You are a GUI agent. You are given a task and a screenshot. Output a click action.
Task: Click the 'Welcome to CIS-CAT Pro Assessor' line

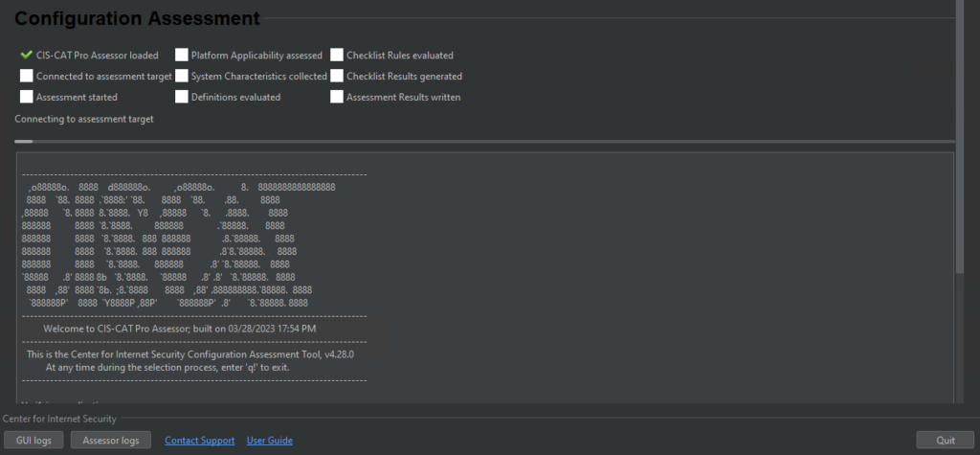[179, 328]
